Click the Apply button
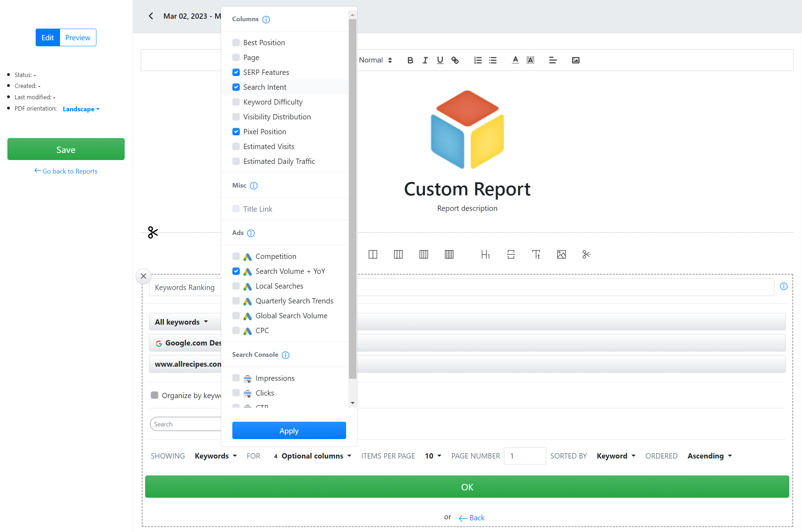802x532 pixels. (x=289, y=431)
